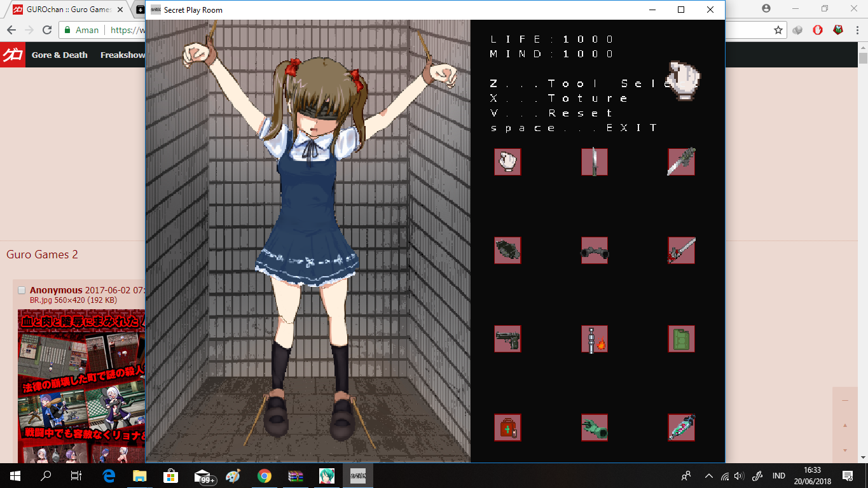The image size is (868, 488).
Task: Select the hand tool icon in grid
Action: point(507,162)
